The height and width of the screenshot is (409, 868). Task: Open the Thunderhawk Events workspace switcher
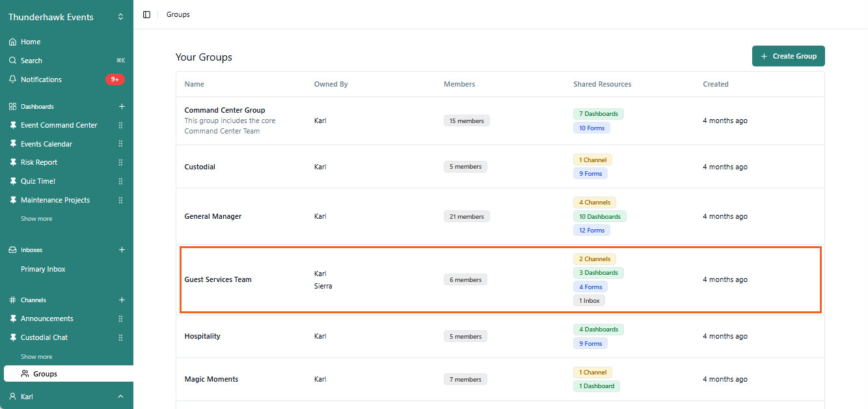[66, 17]
